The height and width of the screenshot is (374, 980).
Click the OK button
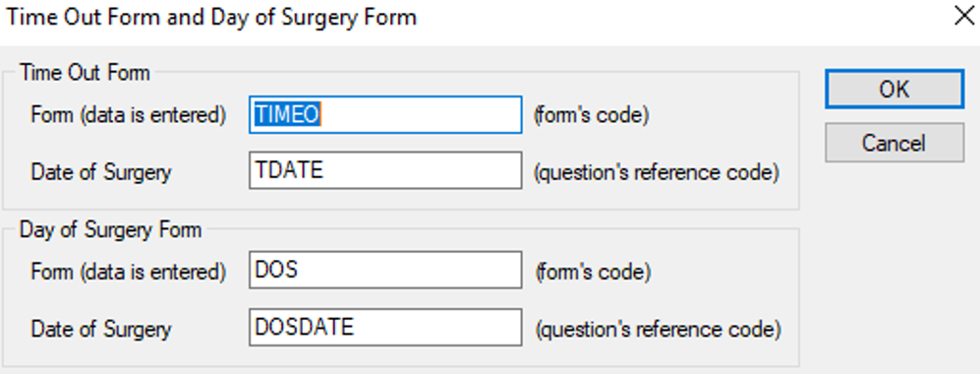click(x=894, y=90)
